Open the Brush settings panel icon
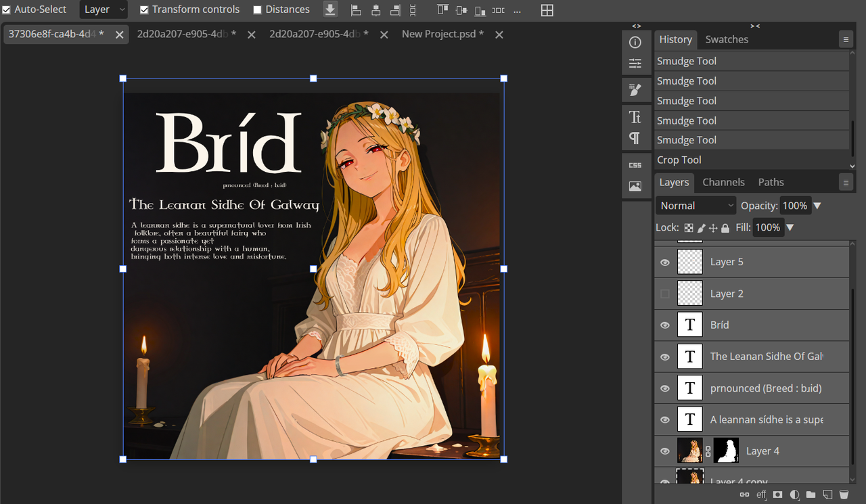This screenshot has height=504, width=866. [635, 89]
